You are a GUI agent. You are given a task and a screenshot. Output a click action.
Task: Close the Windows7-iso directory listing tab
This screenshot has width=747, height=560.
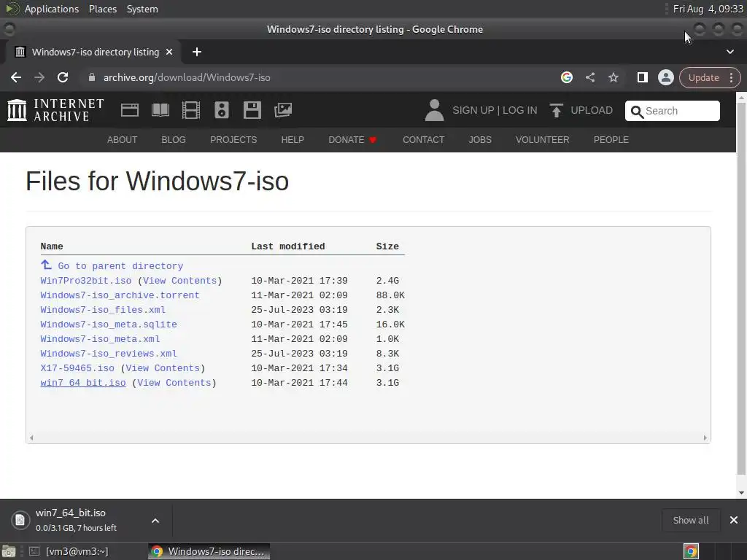click(x=169, y=52)
